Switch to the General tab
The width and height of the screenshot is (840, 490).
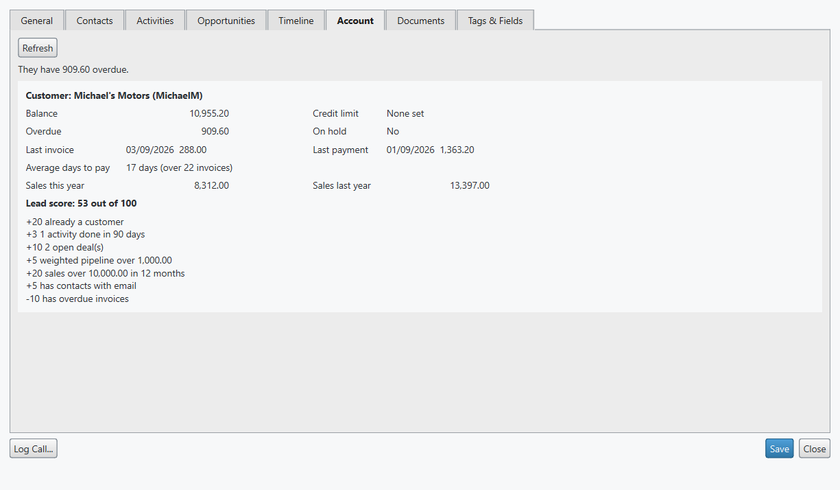point(36,20)
